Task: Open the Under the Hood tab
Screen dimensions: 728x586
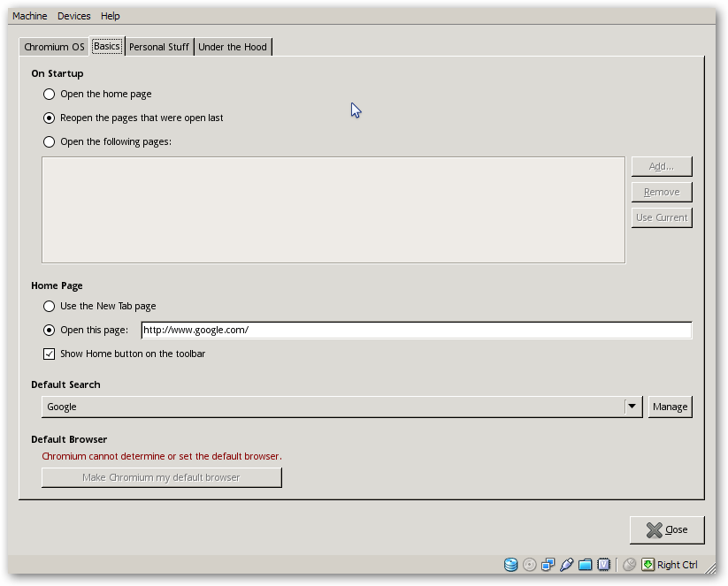Action: click(233, 47)
